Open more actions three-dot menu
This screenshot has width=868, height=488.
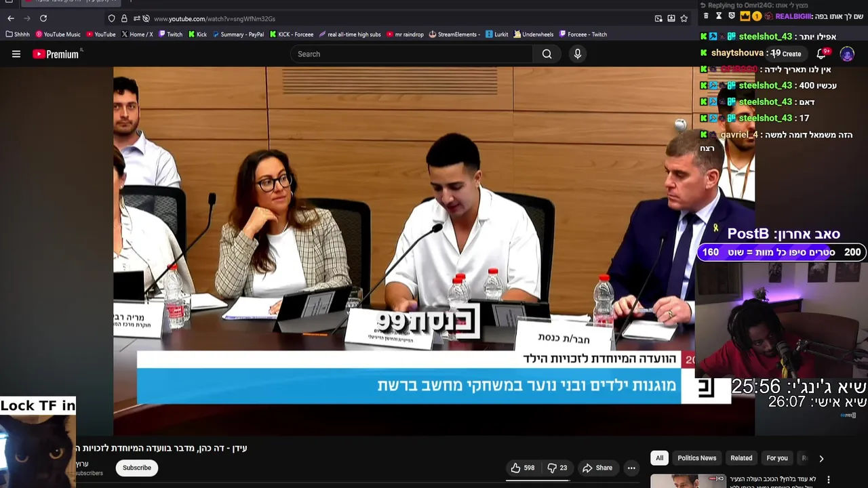[631, 468]
